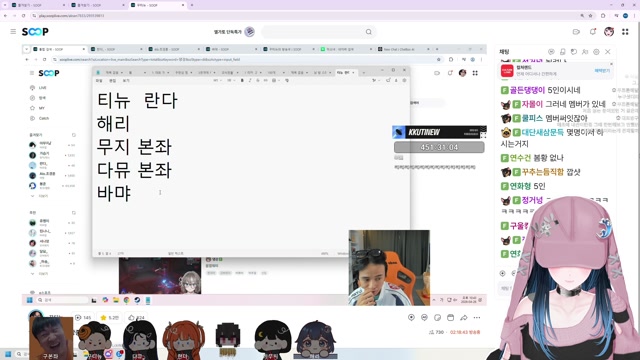Screen dimensions: 640x360
Task: Click the 145 play count button
Action: coord(83,318)
